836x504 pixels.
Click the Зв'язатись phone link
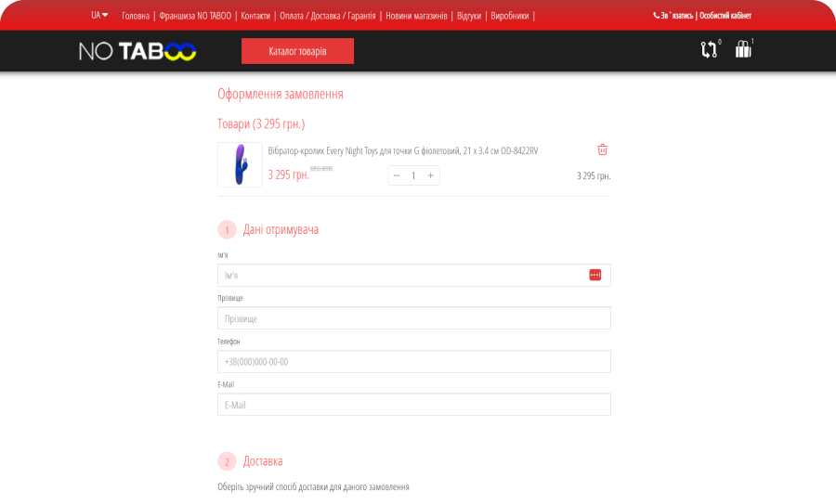673,16
